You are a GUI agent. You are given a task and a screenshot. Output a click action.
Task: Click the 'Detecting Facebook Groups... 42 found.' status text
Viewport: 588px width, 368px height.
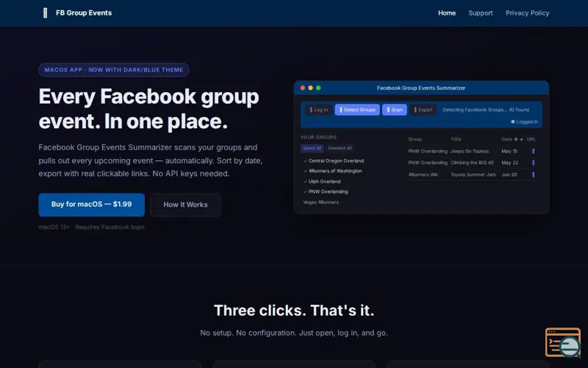click(x=486, y=110)
